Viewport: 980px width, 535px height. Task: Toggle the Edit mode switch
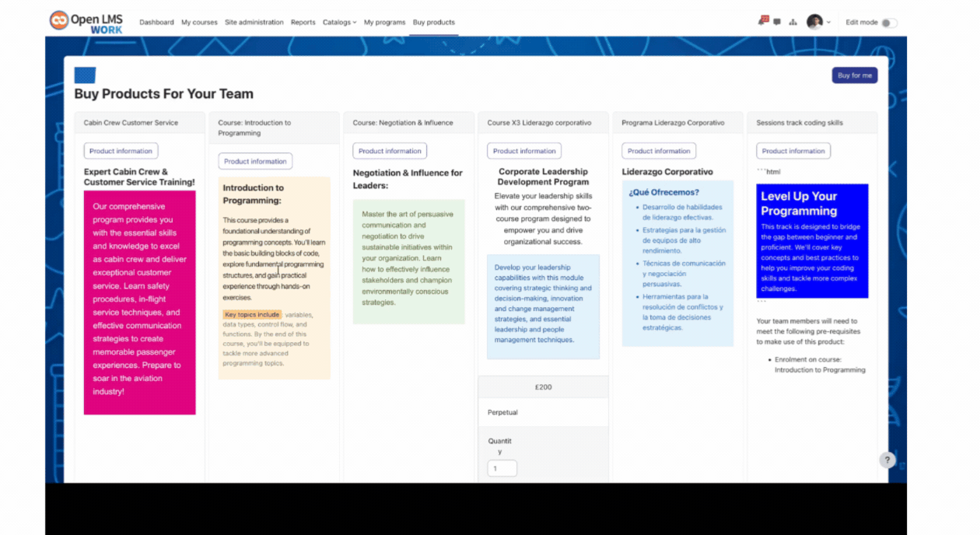coord(889,23)
